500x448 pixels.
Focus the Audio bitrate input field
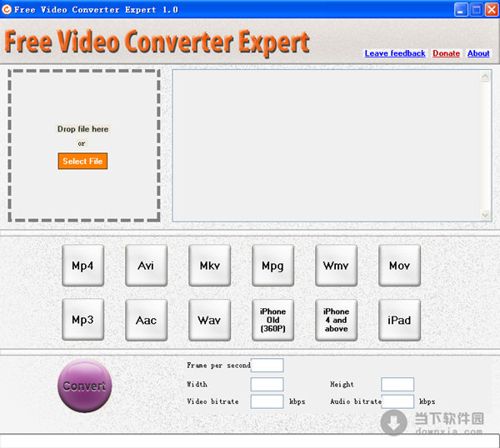coord(397,401)
